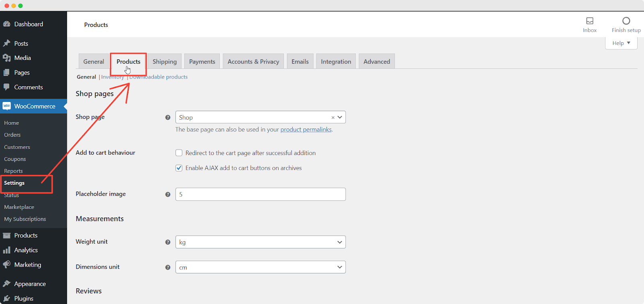
Task: Open the Accounts & Privacy tab
Action: (253, 62)
